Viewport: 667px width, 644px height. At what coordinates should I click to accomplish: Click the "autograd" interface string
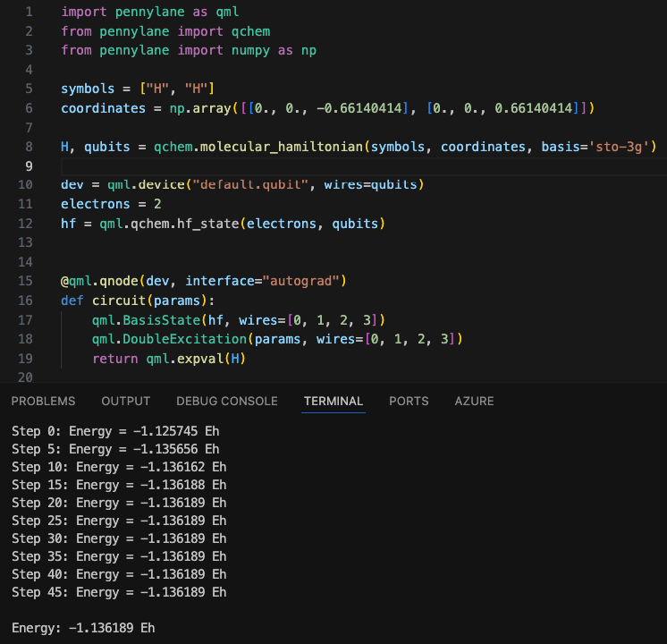(x=300, y=281)
